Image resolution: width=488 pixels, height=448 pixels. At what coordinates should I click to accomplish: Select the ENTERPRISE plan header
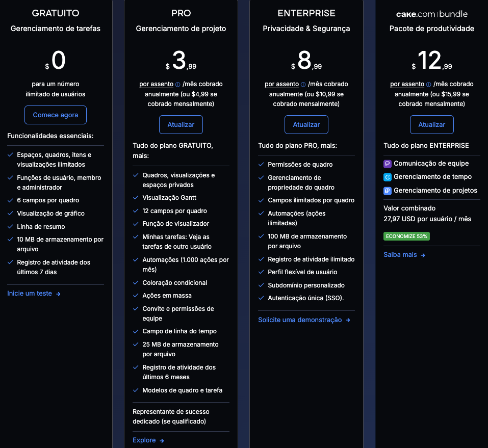(x=306, y=13)
